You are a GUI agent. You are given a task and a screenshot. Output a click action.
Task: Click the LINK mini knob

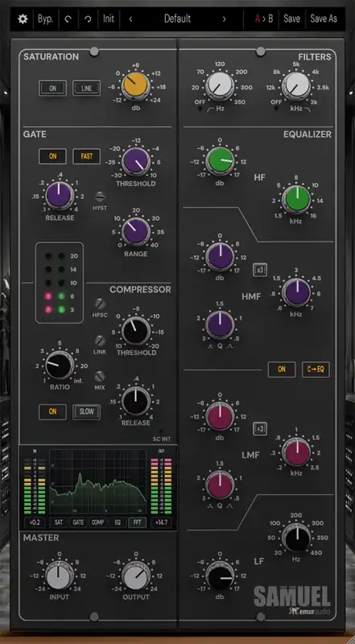(x=101, y=341)
